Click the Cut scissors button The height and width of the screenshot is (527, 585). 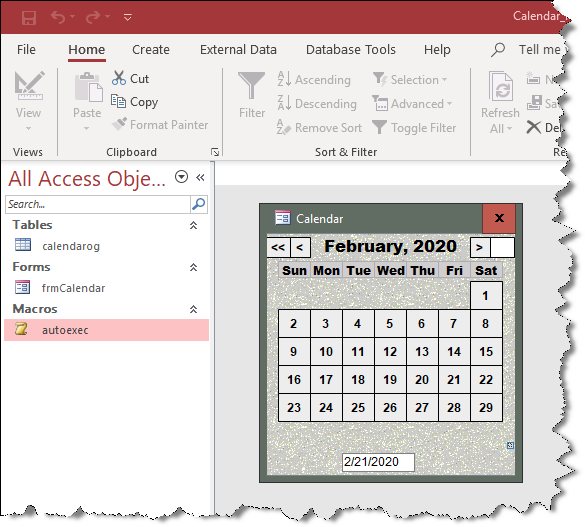point(130,78)
